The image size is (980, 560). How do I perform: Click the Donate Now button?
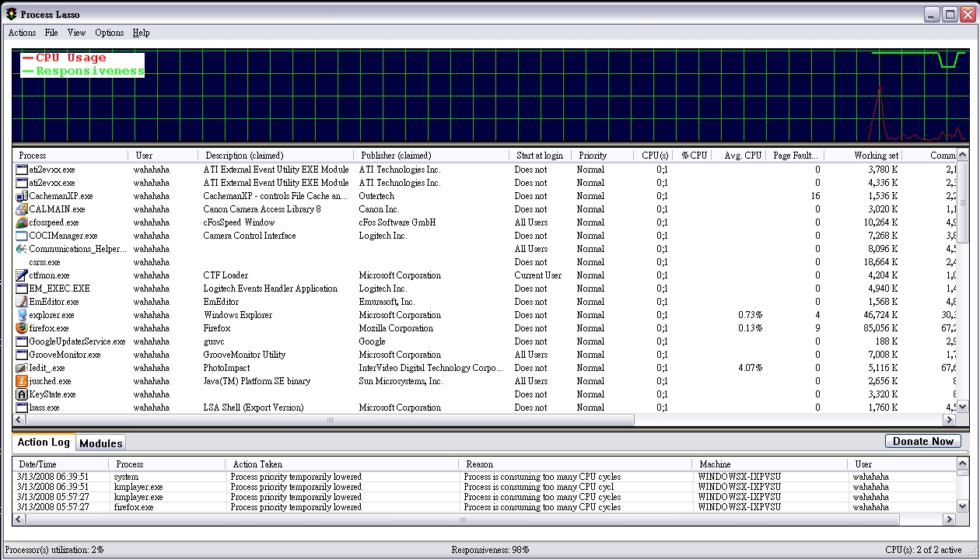tap(922, 441)
